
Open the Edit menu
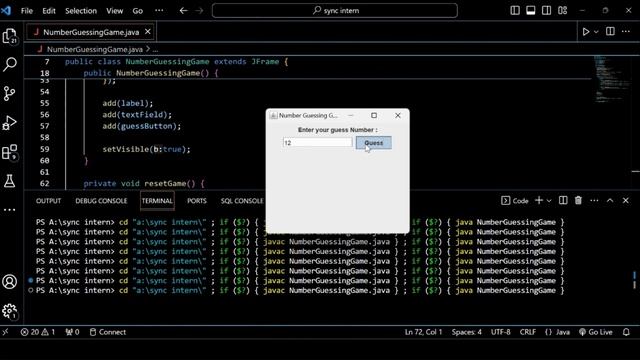[x=49, y=11]
